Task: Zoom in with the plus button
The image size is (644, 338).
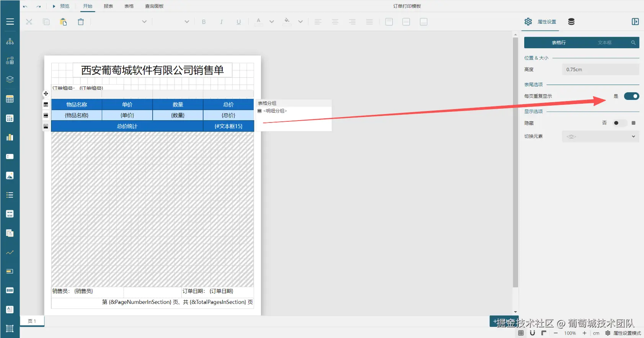Action: pos(584,333)
